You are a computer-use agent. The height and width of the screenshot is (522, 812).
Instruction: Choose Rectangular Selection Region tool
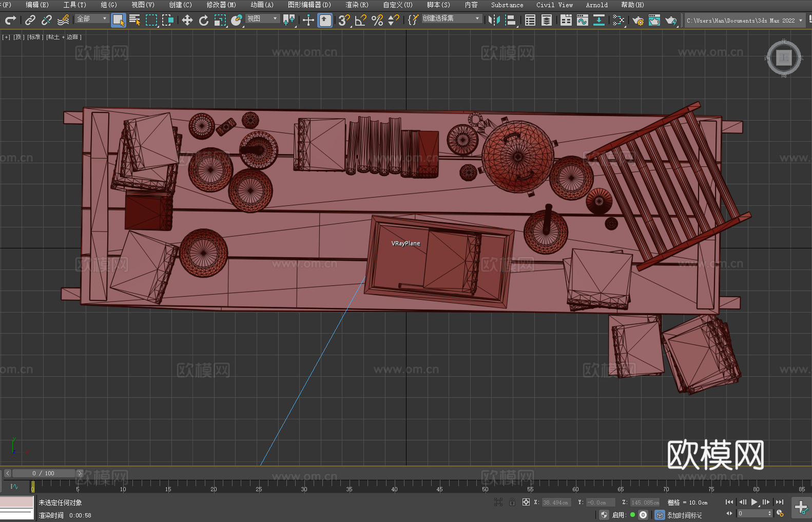151,20
